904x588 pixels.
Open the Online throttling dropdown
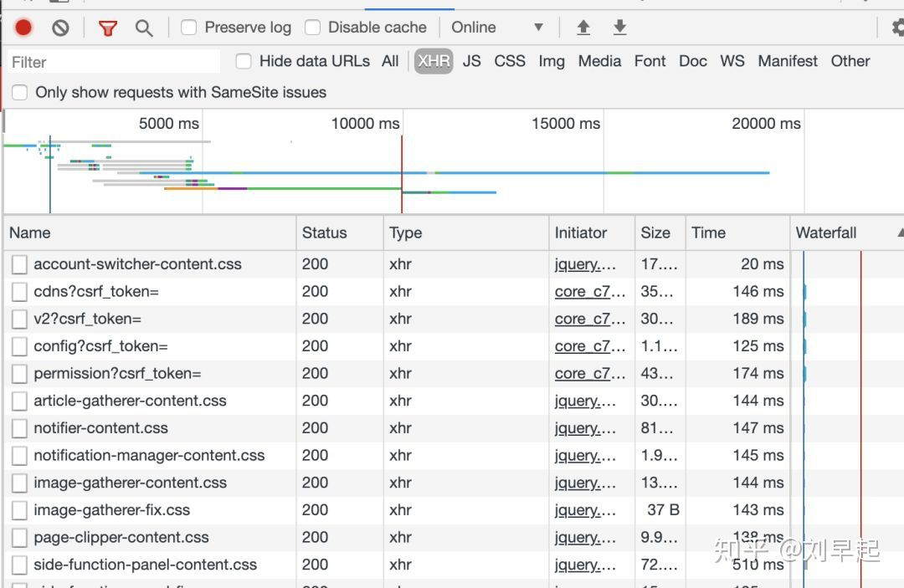coord(497,28)
